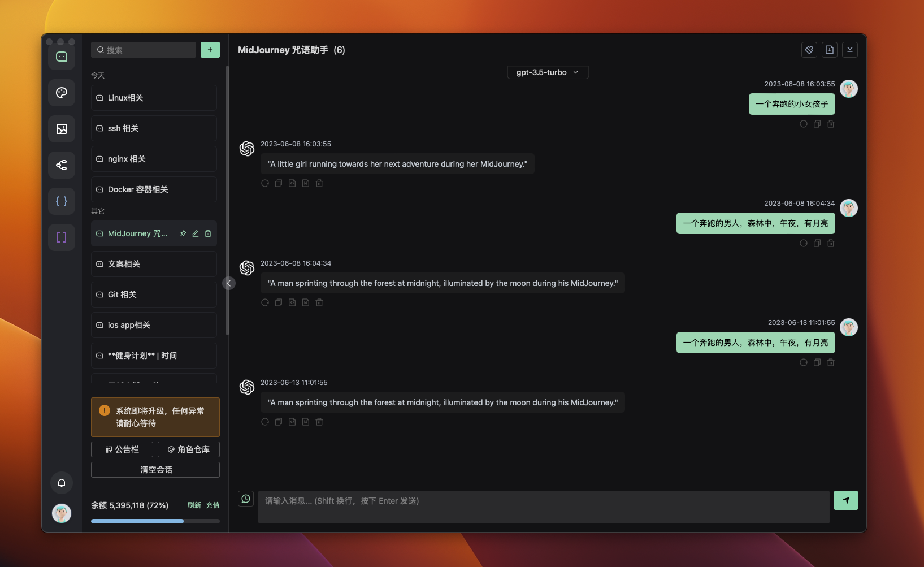Viewport: 924px width, 567px height.
Task: Open the ios app相关 conversation
Action: 154,325
